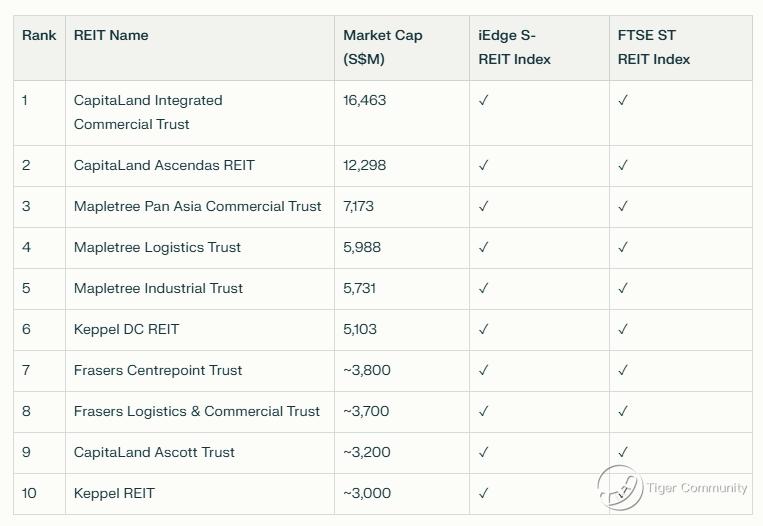Click the iEdge S-REIT Index column header
Screen dimensions: 763x526
[514, 47]
